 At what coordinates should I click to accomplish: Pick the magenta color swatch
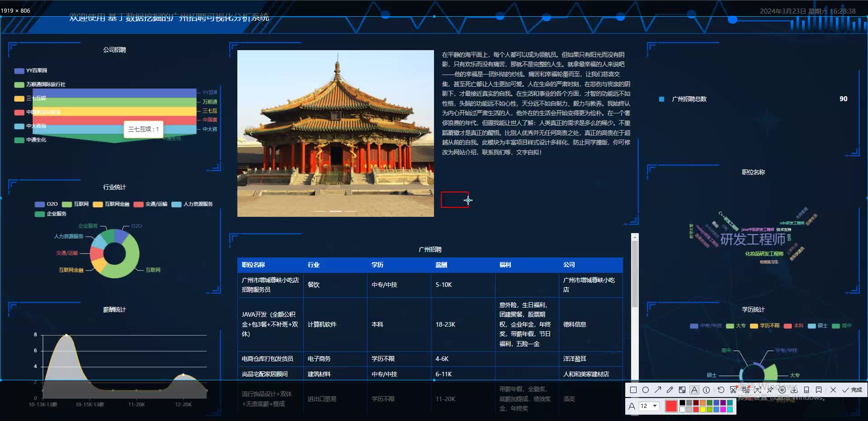[723, 409]
